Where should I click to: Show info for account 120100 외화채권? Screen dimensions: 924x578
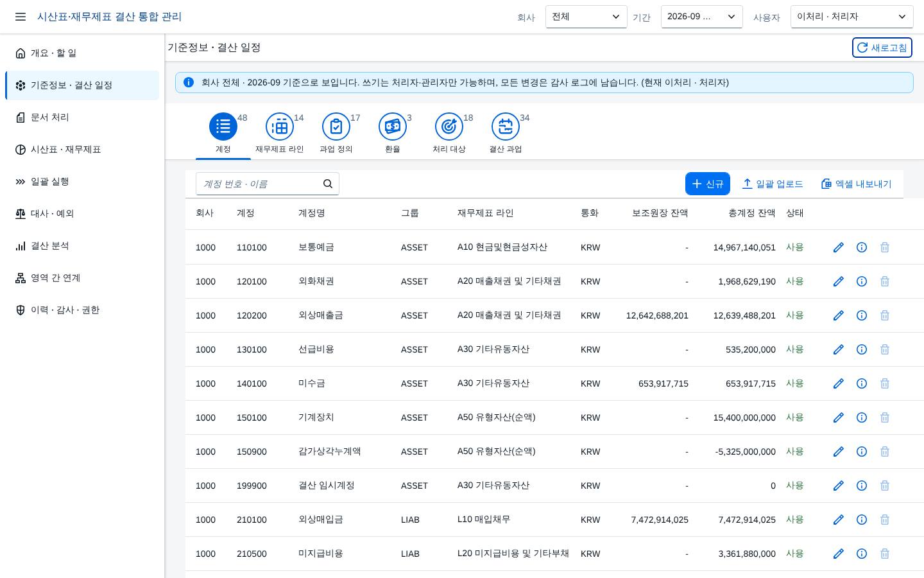tap(862, 281)
